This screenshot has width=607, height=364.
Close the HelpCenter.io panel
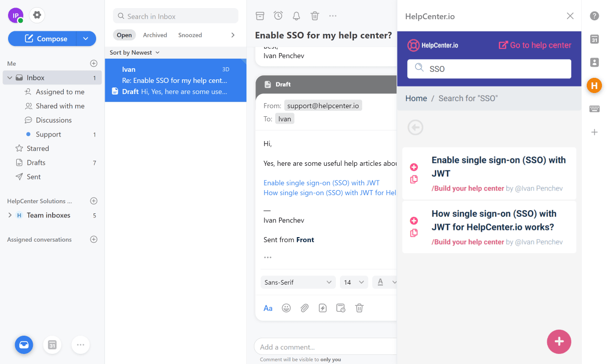pyautogui.click(x=570, y=16)
